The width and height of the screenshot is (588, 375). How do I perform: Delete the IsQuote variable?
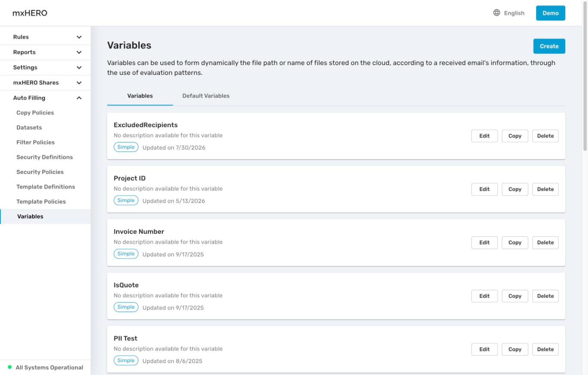pos(545,296)
